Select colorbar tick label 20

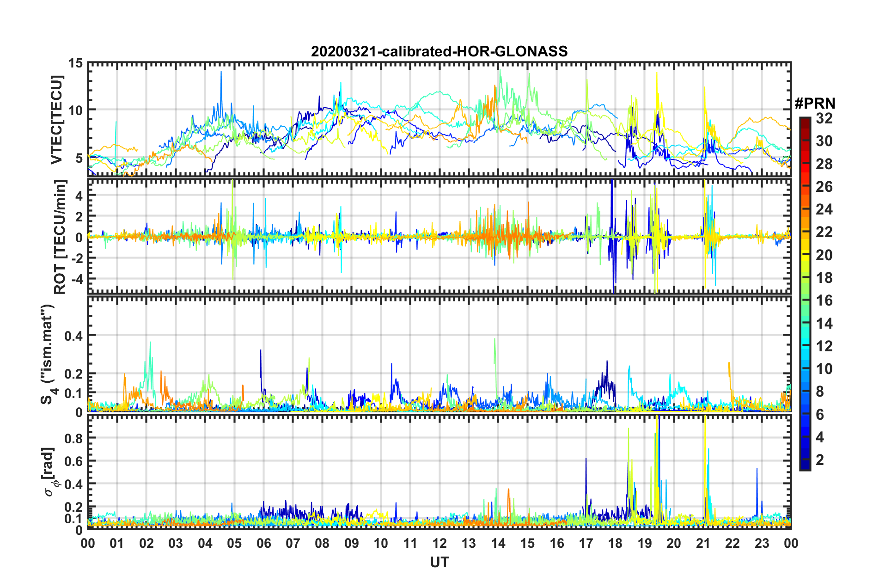[x=824, y=255]
